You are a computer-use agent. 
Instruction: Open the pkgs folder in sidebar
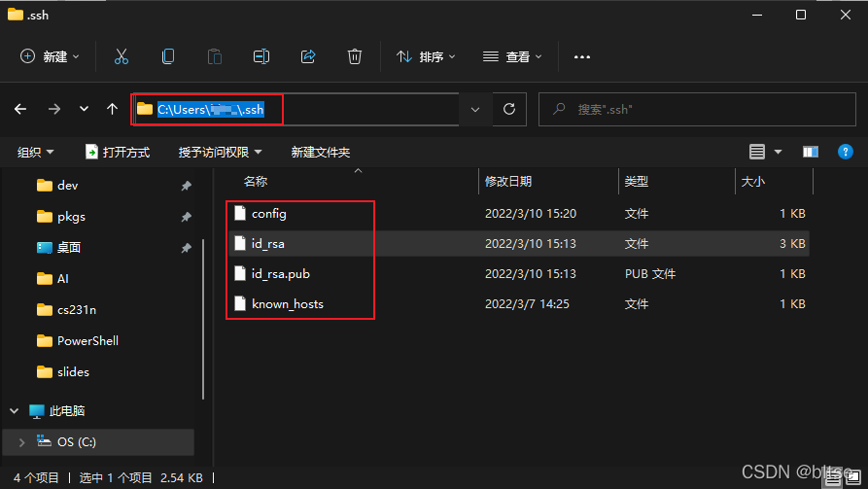pos(71,217)
